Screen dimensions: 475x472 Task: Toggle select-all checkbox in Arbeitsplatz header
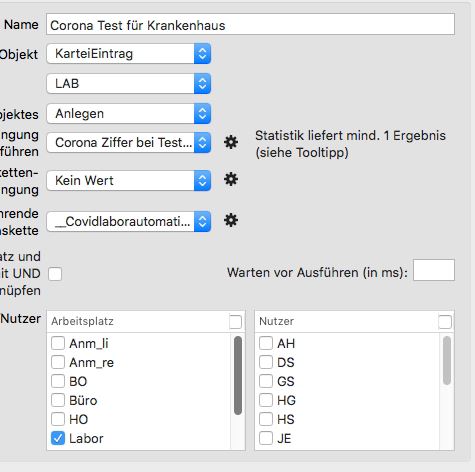tap(235, 322)
